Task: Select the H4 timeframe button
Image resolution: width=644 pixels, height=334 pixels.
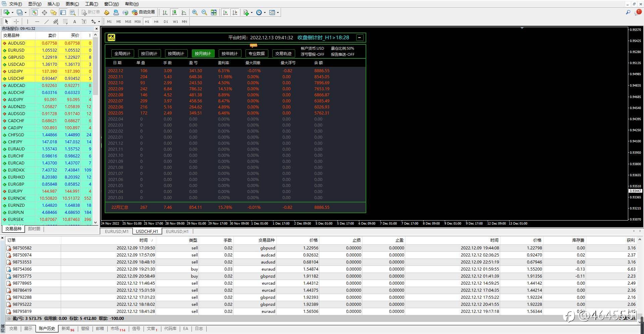Action: 156,21
